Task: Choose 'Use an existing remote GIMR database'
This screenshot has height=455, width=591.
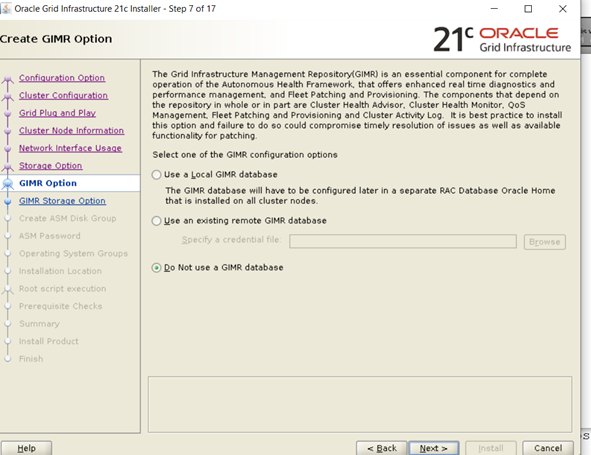Action: pos(156,221)
